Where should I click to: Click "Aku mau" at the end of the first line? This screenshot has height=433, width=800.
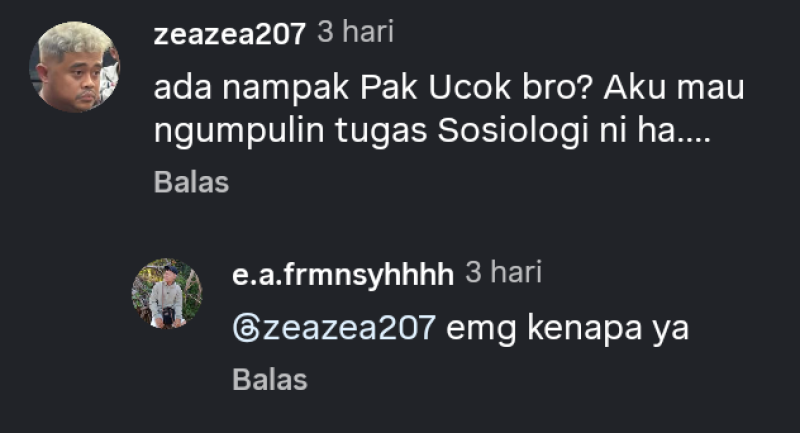(674, 88)
